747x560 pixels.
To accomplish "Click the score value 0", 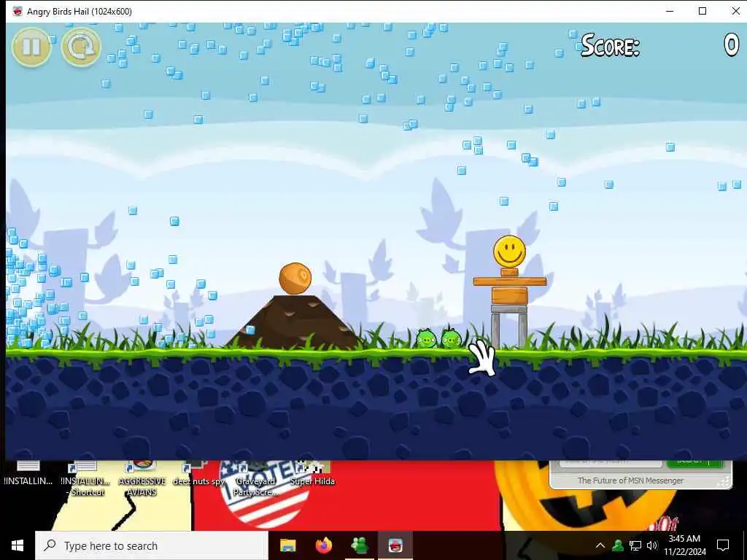I will (731, 46).
